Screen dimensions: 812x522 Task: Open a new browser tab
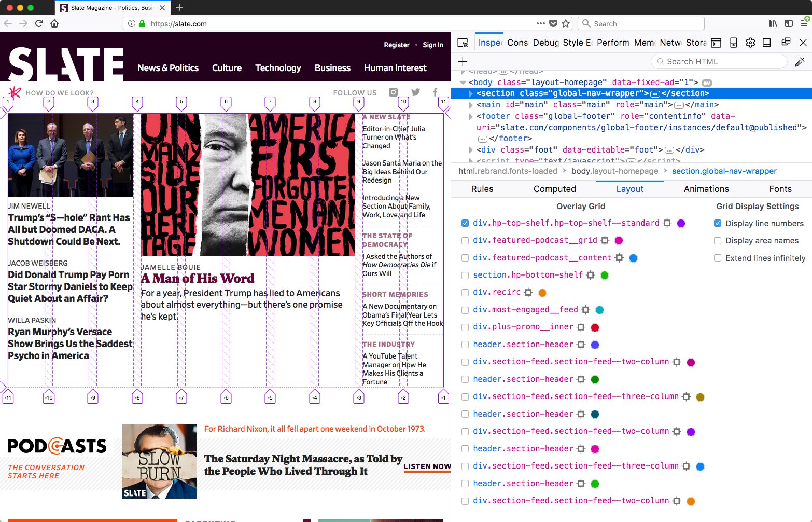[x=179, y=7]
